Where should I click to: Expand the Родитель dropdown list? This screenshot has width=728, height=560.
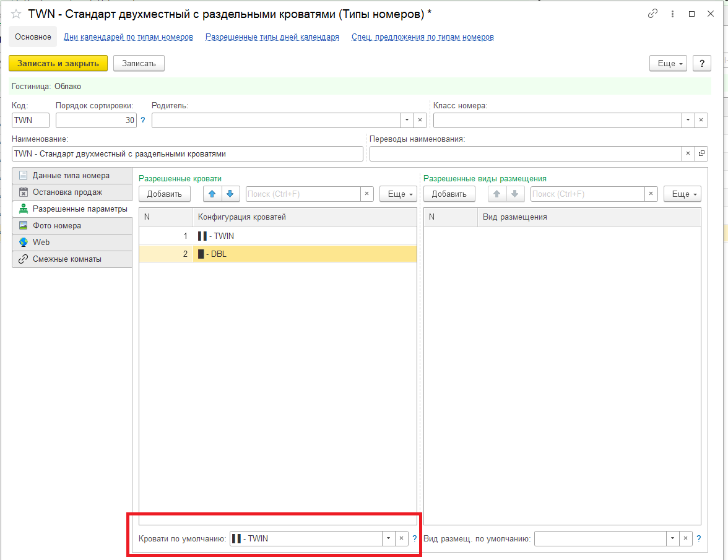click(x=407, y=120)
